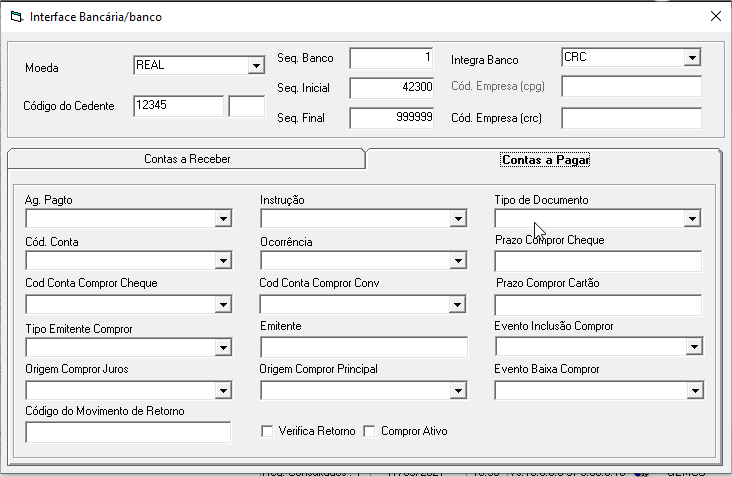Open the Cod Conta Compror Cheque dropdown

tap(223, 305)
